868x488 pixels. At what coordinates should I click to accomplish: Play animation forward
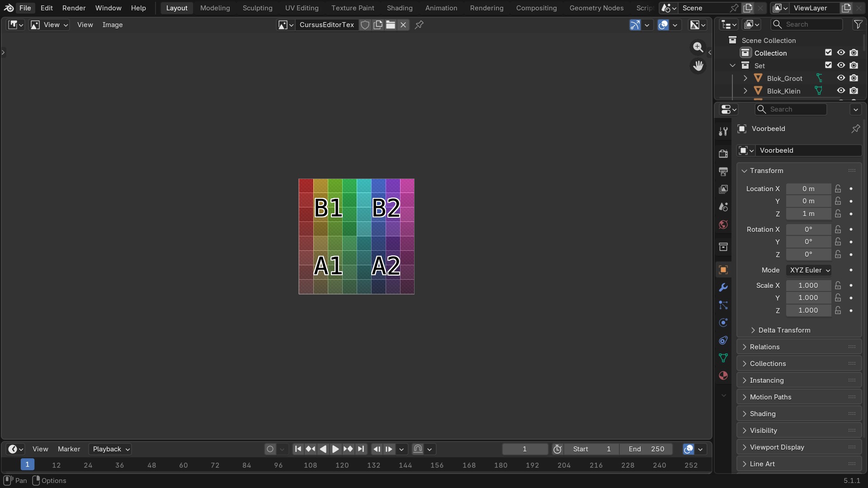pyautogui.click(x=335, y=449)
